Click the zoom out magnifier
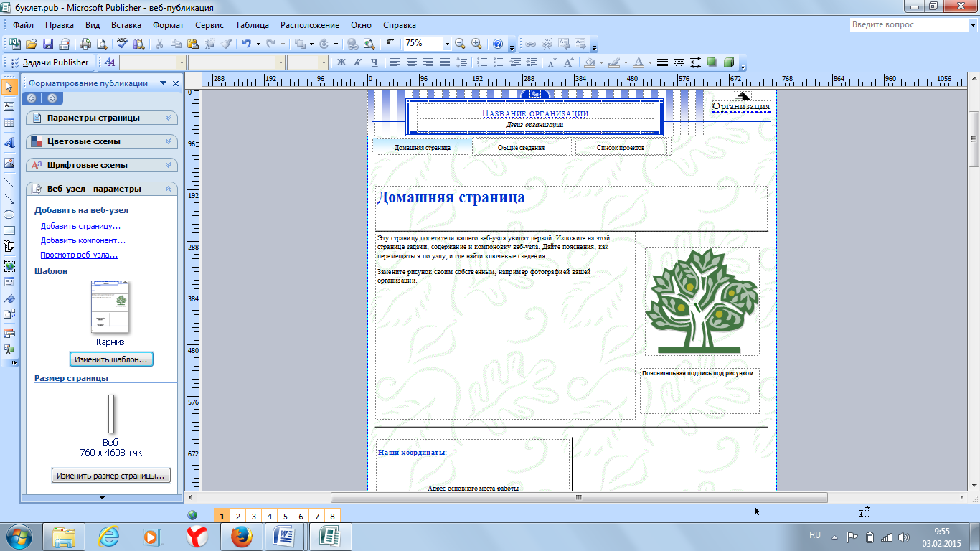Image resolution: width=980 pixels, height=551 pixels. pos(460,44)
